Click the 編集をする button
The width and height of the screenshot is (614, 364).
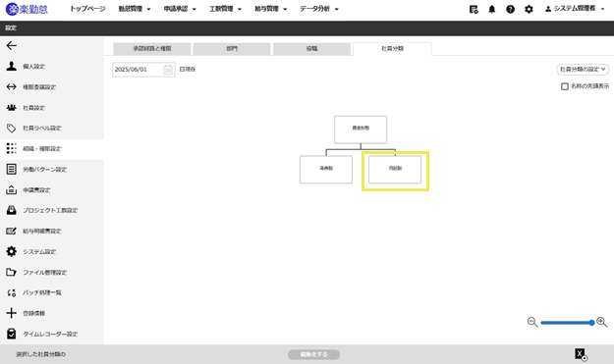pos(313,354)
